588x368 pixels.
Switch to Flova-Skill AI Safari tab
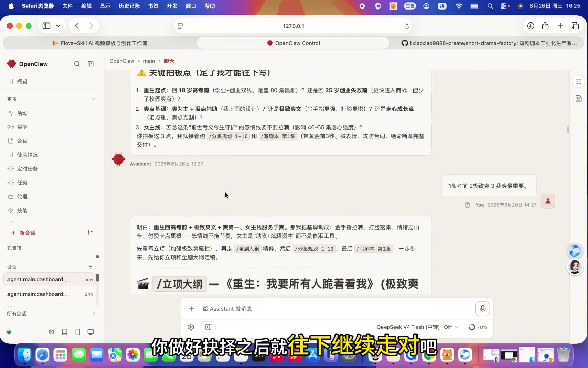click(x=100, y=43)
